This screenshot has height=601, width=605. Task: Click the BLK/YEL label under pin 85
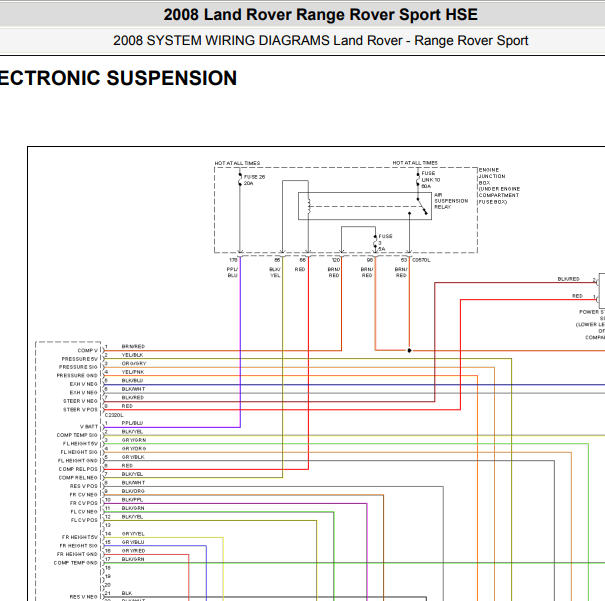pyautogui.click(x=275, y=272)
